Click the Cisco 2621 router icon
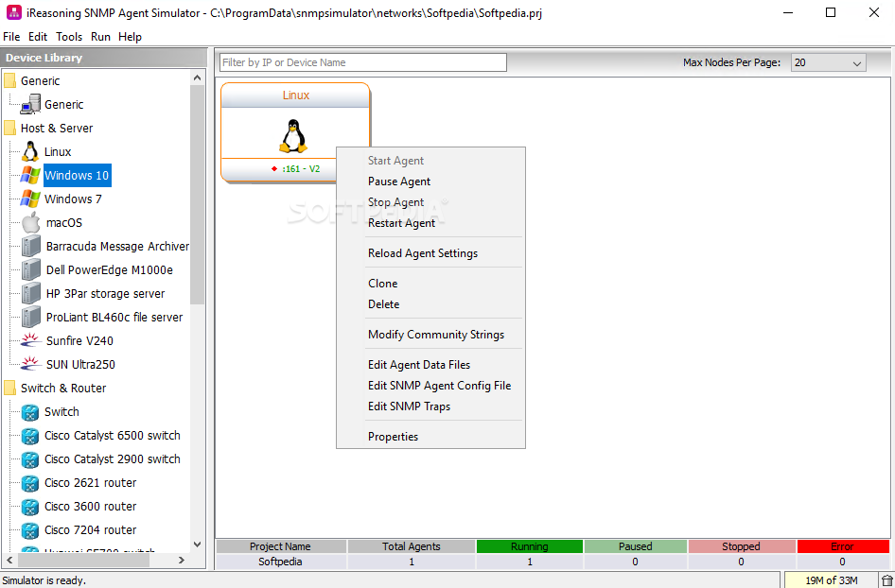This screenshot has width=895, height=588. [x=30, y=483]
